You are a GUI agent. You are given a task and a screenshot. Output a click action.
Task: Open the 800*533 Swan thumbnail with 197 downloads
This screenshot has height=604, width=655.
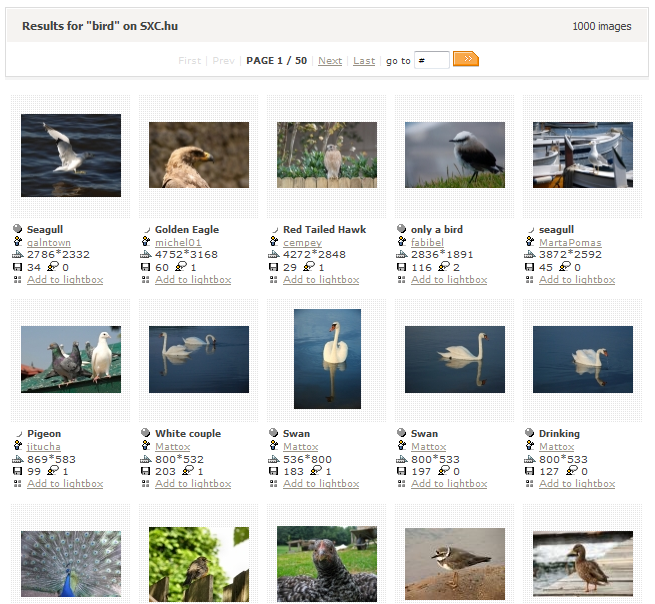click(x=455, y=359)
